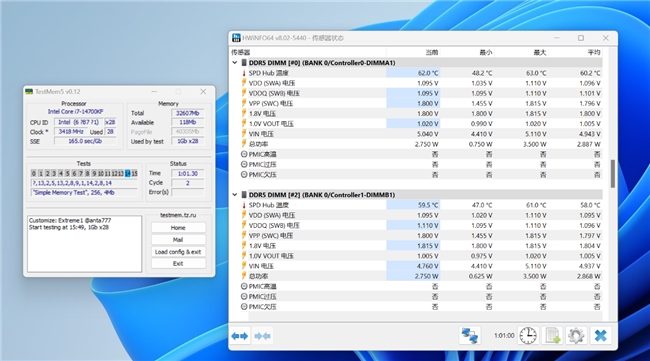The height and width of the screenshot is (361, 650).
Task: Click the log file save icon
Action: pos(553,335)
